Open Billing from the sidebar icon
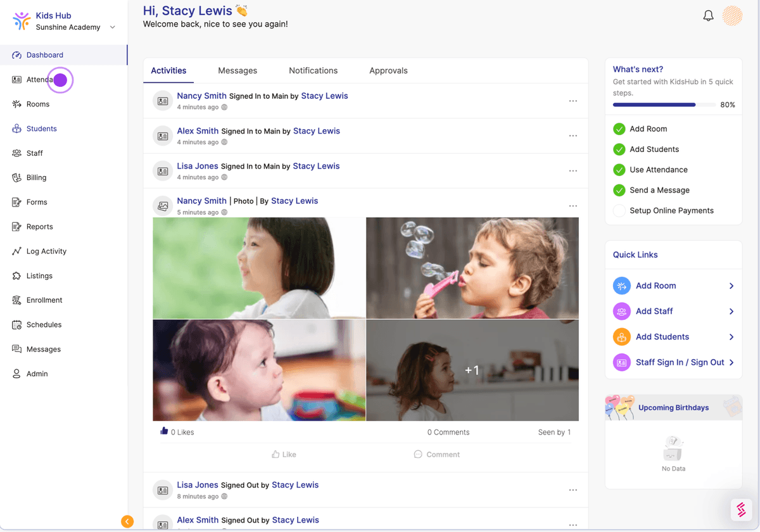This screenshot has height=532, width=760. 17,178
